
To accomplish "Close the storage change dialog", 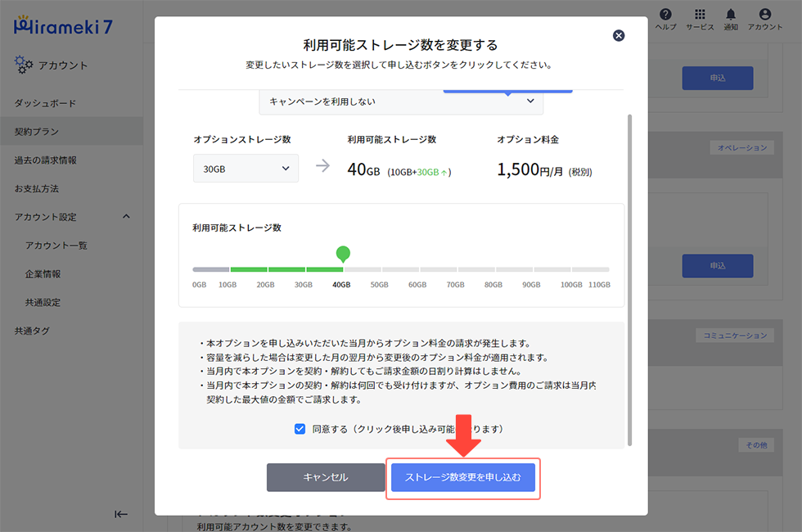I will (x=619, y=35).
